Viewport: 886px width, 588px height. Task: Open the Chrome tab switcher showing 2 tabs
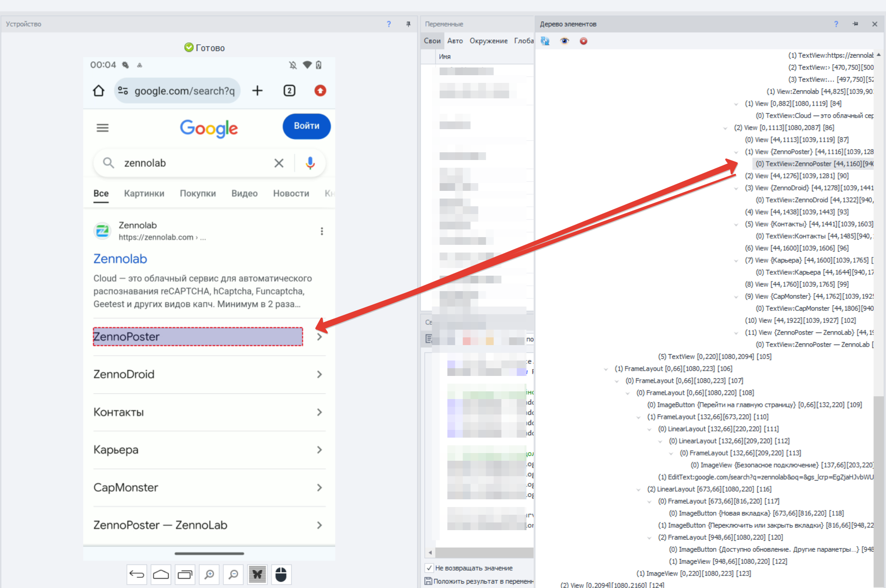click(x=289, y=91)
